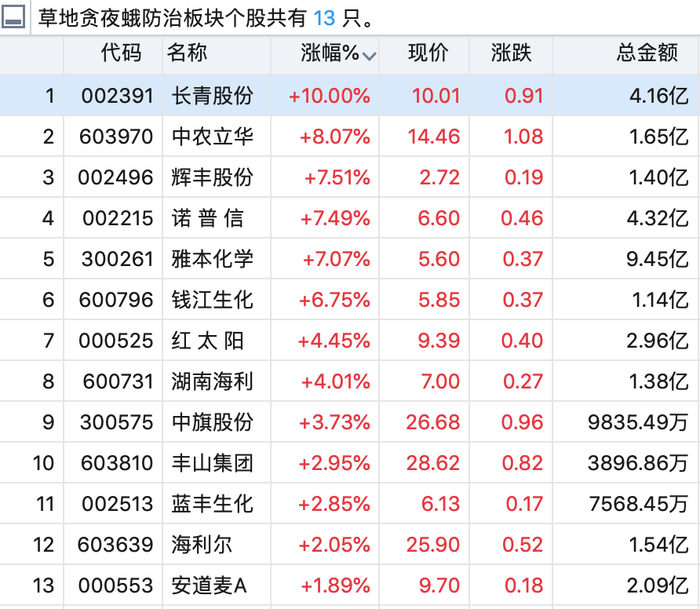The width and height of the screenshot is (700, 609).
Task: Sort by 涨幅% descending arrow
Action: point(369,56)
